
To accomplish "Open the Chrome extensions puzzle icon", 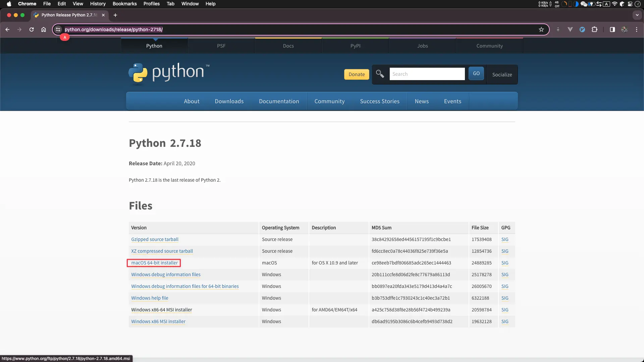I will click(594, 29).
